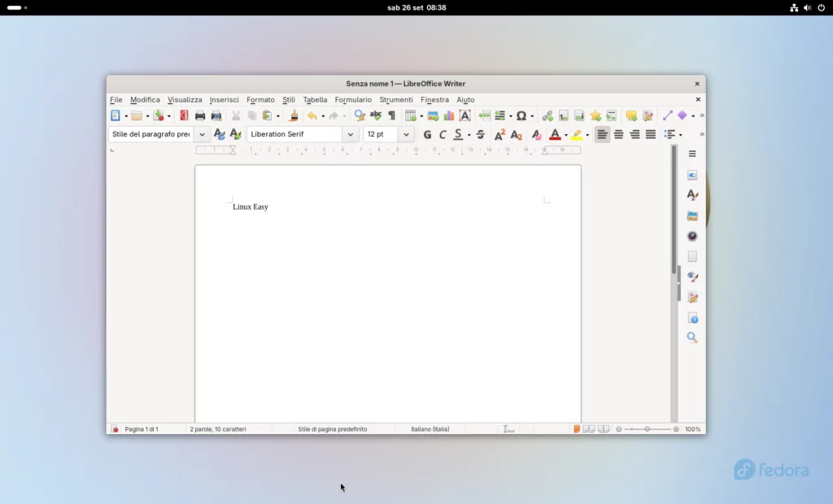Open the Inserisci menu
The image size is (833, 504).
(x=225, y=100)
